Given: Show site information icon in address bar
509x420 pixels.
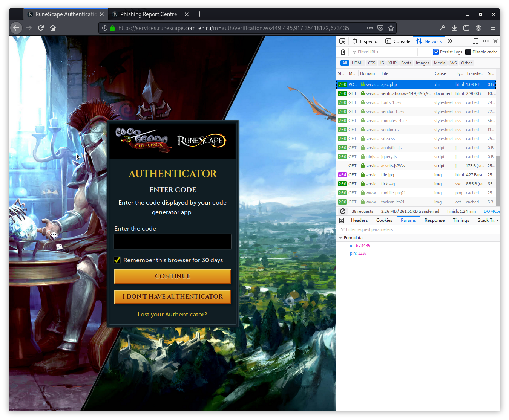Looking at the screenshot, I should pos(105,28).
